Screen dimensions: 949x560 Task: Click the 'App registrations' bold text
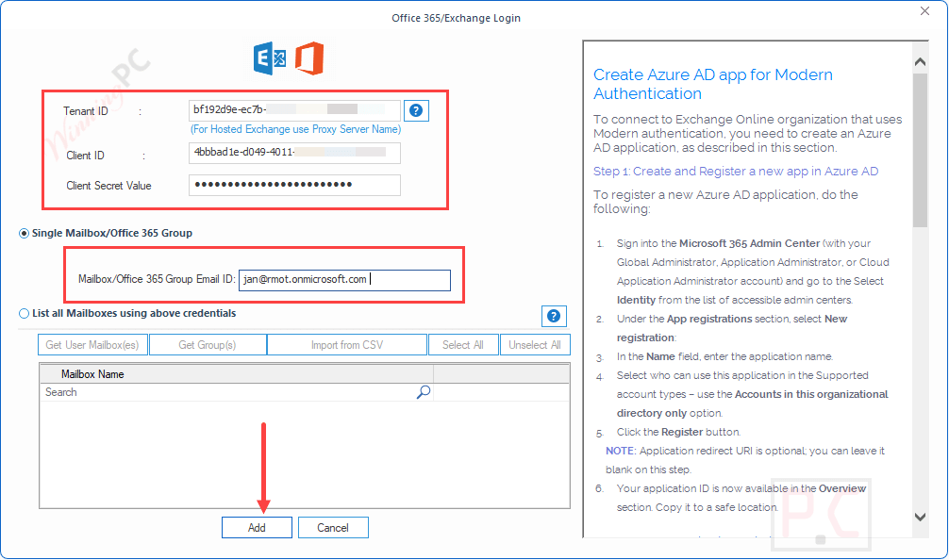pyautogui.click(x=709, y=319)
